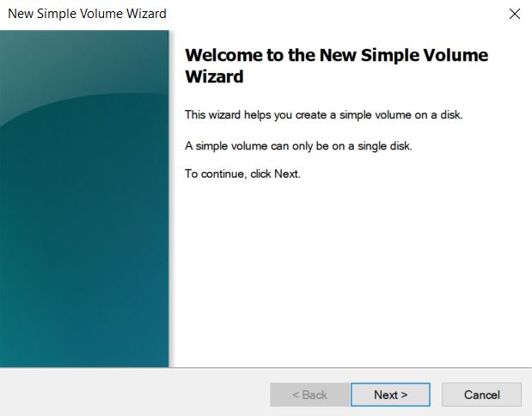Image resolution: width=532 pixels, height=416 pixels.
Task: Click the Next > button to continue
Action: (x=390, y=395)
